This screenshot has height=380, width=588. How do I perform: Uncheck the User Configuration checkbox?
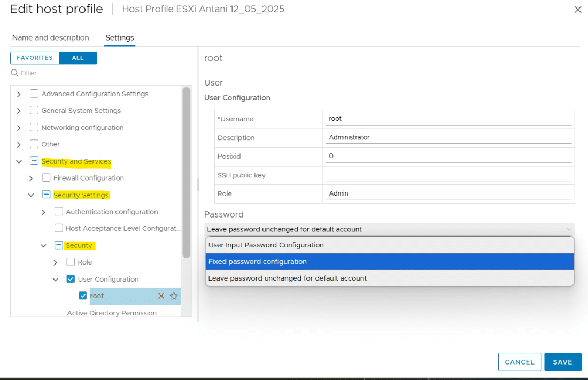click(71, 278)
